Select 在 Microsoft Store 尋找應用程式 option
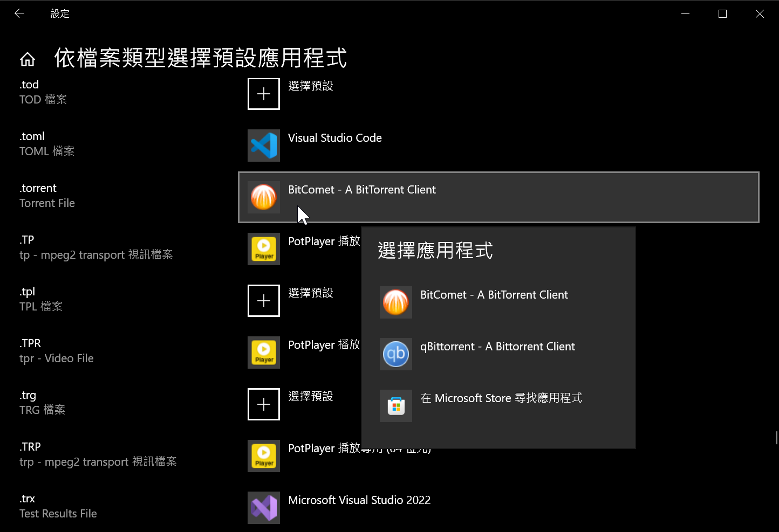 click(x=498, y=406)
